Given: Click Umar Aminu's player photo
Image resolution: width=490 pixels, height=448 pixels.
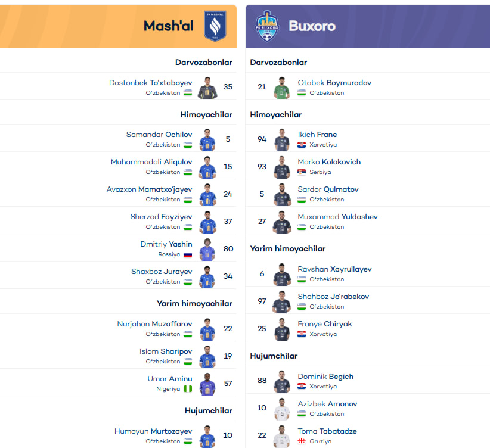Looking at the screenshot, I should point(207,384).
